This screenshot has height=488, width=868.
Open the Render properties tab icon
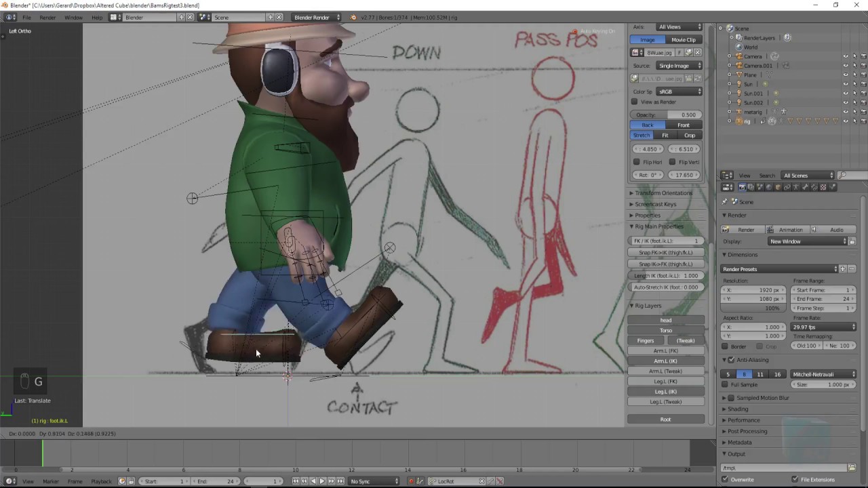743,187
